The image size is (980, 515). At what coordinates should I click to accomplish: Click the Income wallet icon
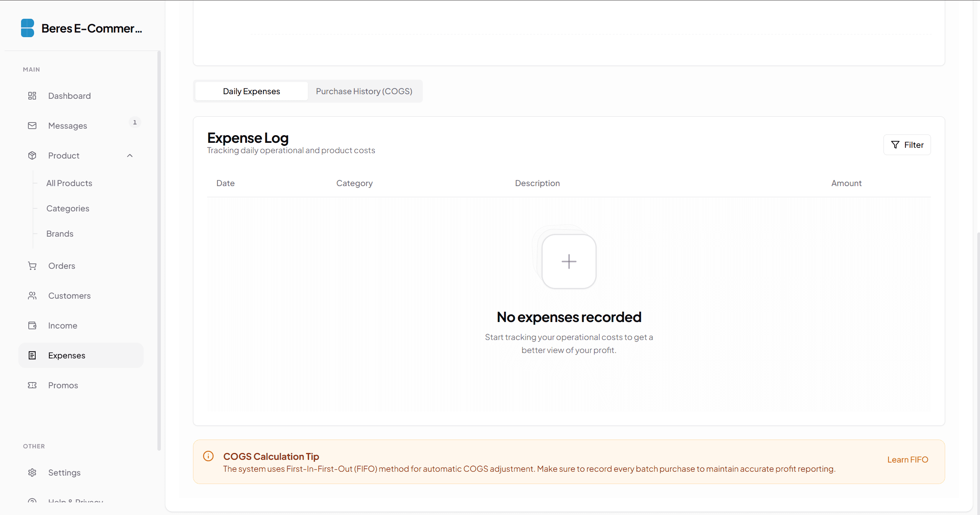click(32, 325)
